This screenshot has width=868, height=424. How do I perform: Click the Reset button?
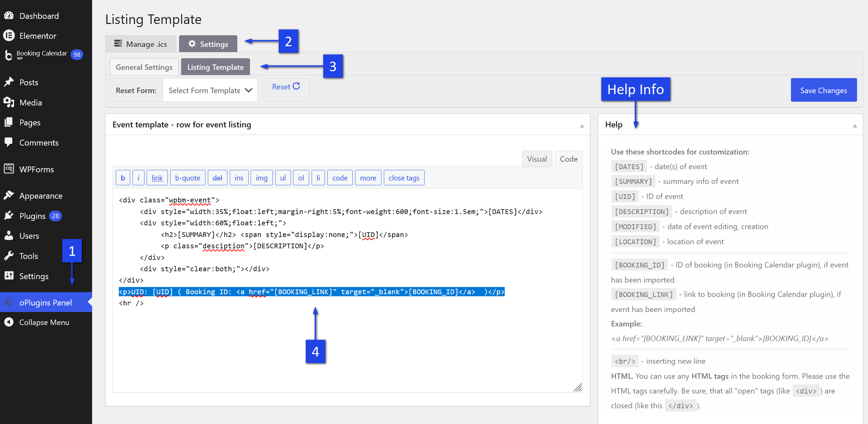pyautogui.click(x=286, y=90)
